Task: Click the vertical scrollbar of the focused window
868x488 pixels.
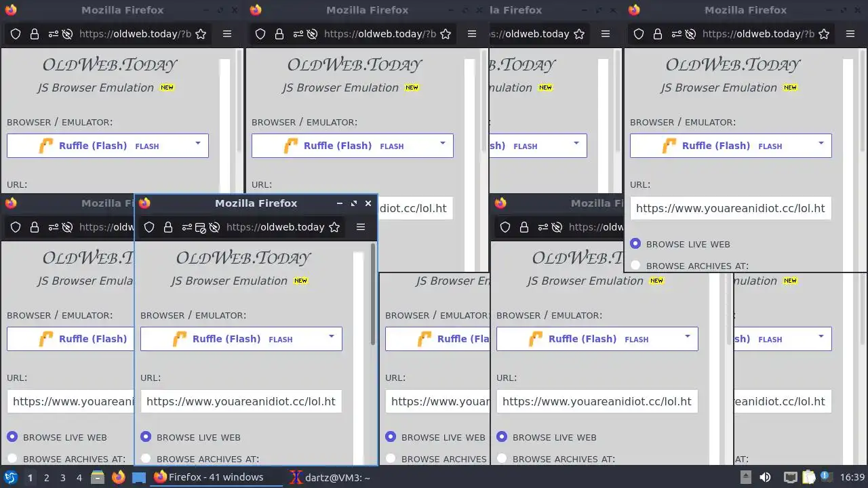Action: coord(373,294)
